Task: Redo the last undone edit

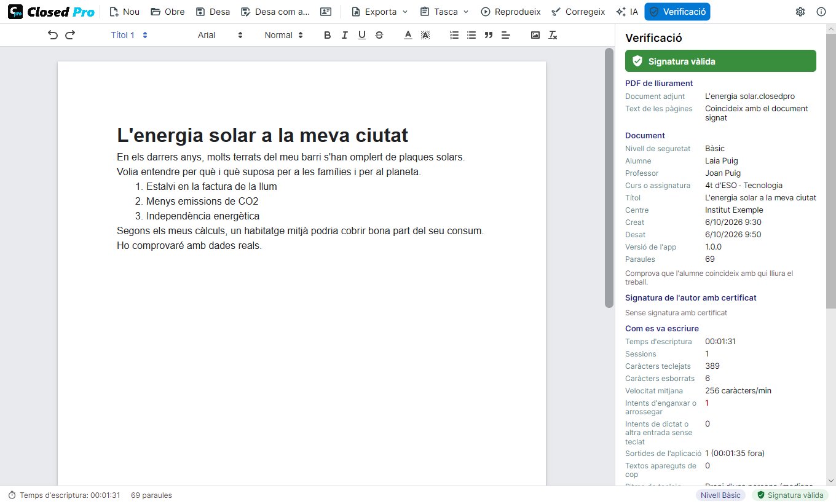Action: coord(70,35)
